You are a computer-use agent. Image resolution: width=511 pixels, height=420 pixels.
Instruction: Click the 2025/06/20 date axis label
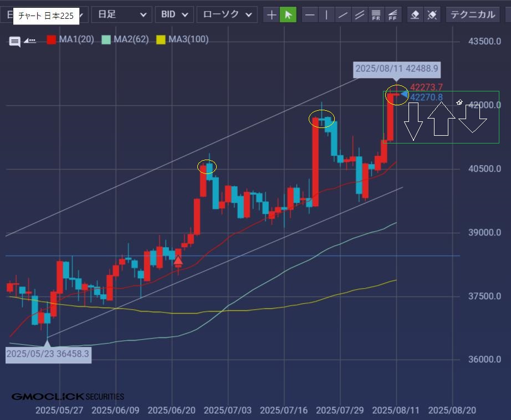pos(171,410)
